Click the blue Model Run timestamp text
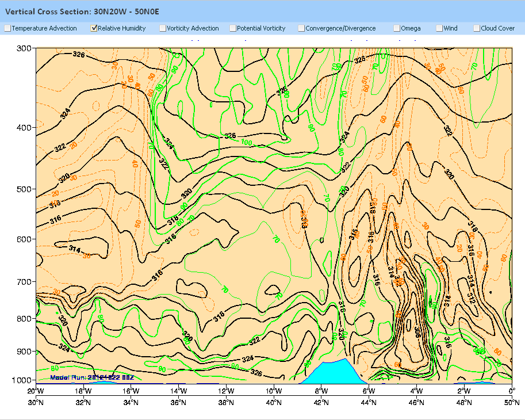This screenshot has height=420, width=525. [x=93, y=377]
